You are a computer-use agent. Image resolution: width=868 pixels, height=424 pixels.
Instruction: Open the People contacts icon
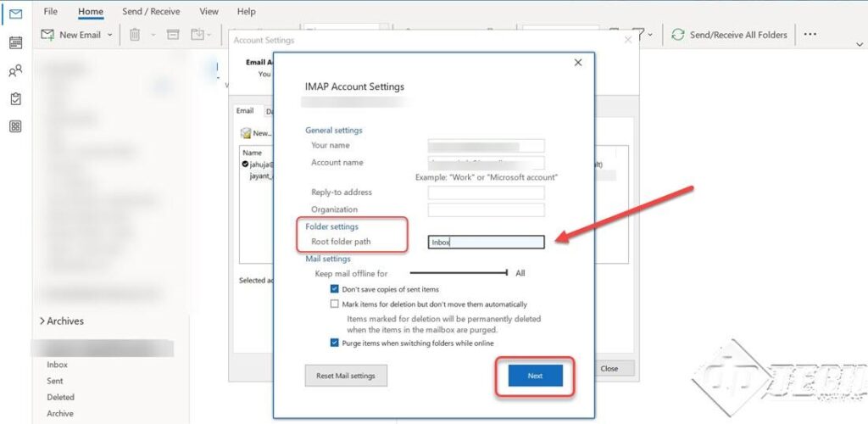pyautogui.click(x=15, y=71)
